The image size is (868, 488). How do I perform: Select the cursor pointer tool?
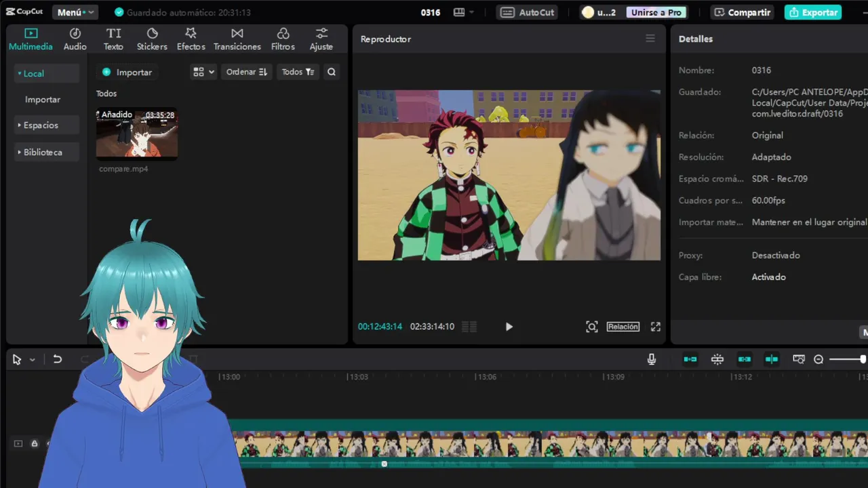[17, 360]
